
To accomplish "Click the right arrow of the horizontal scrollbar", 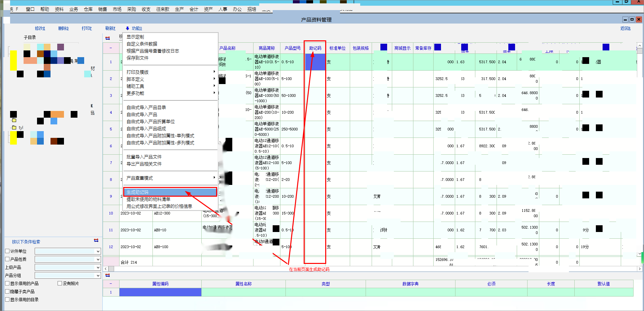I will [x=640, y=269].
